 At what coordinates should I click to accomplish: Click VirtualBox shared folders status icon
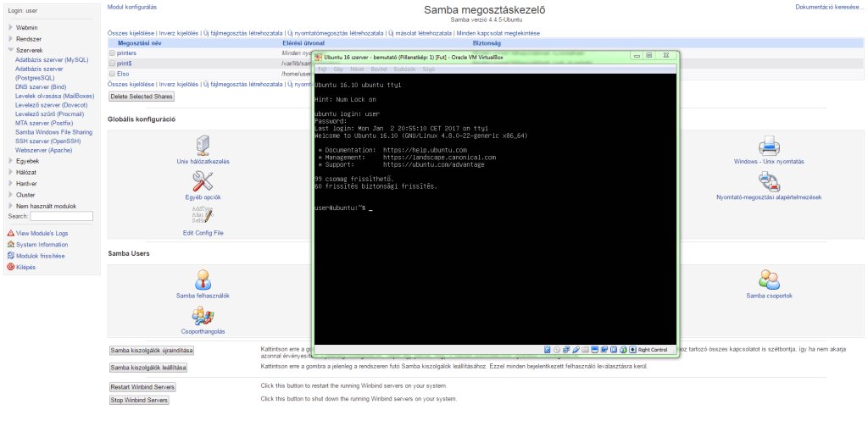(x=585, y=350)
